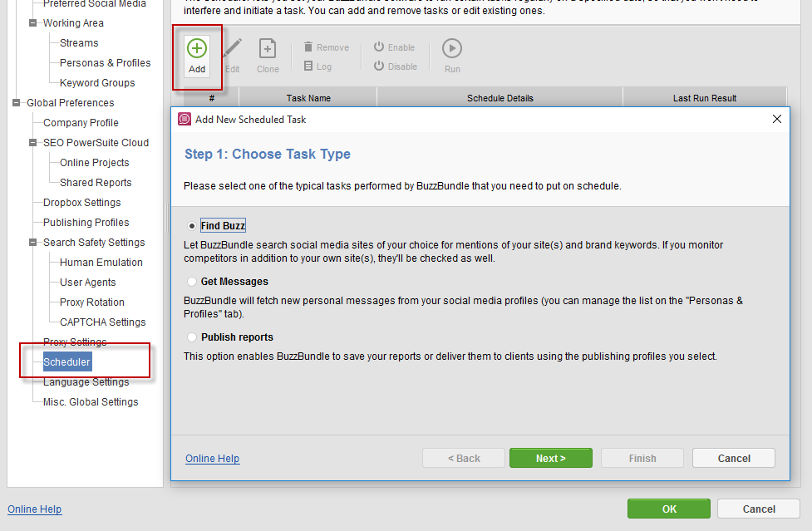Screen dimensions: 812x531
Task: Open Company Profile preferences
Action: tap(81, 123)
